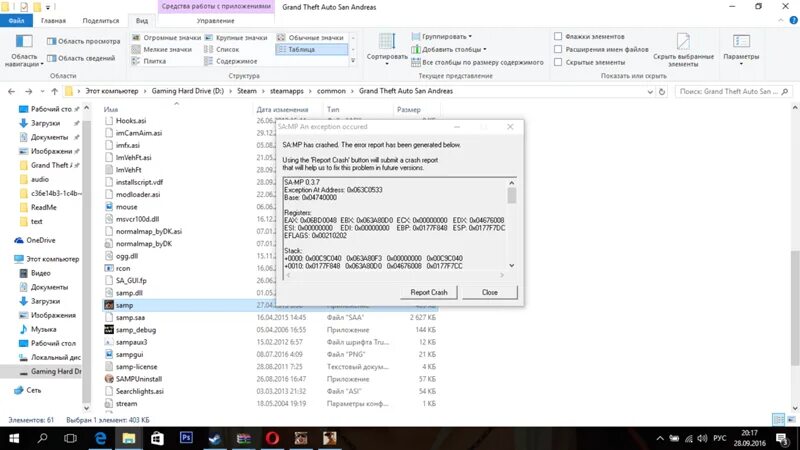The width and height of the screenshot is (800, 450).
Task: Open Music (Музыка) in navigation pane
Action: [43, 330]
